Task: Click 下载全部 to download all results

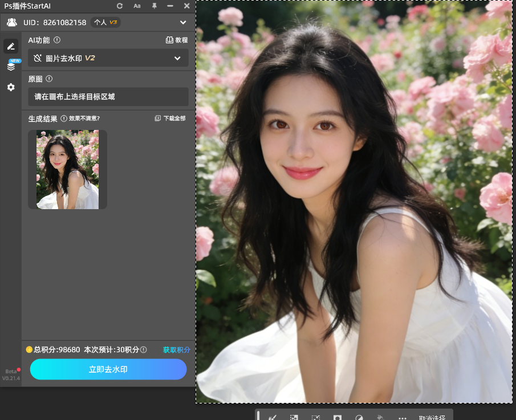Action: click(x=170, y=119)
